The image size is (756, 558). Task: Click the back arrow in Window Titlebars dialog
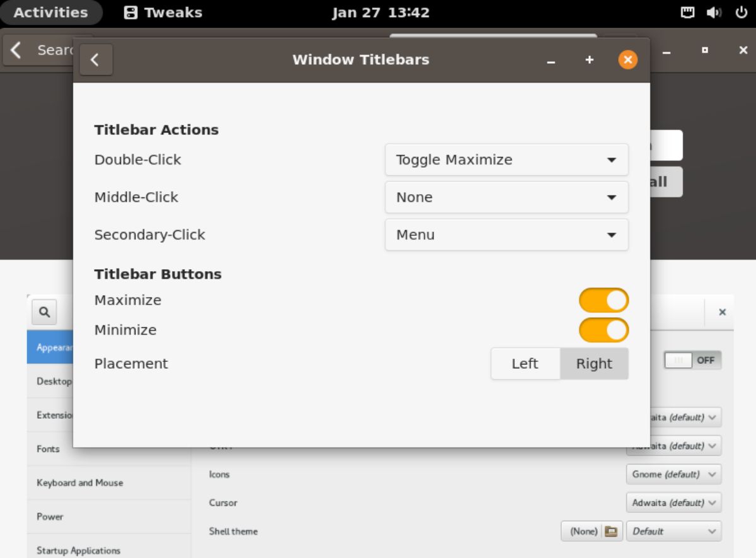pos(96,59)
